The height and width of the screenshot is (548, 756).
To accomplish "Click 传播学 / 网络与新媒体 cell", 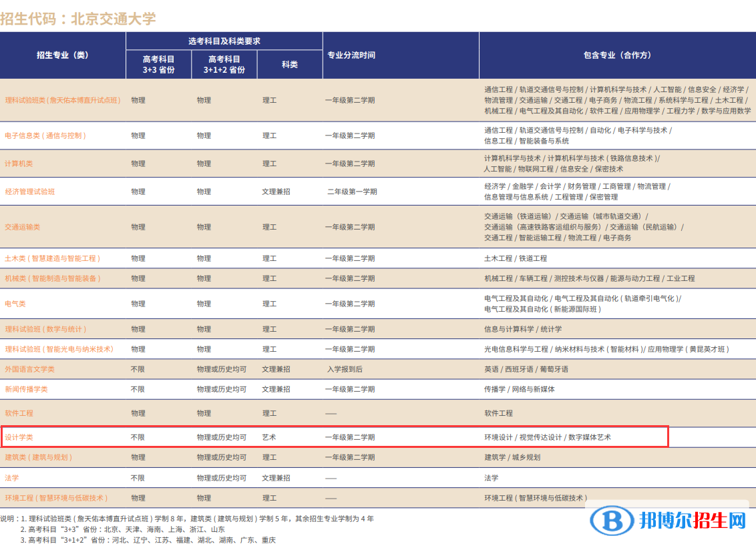I will pos(520,389).
